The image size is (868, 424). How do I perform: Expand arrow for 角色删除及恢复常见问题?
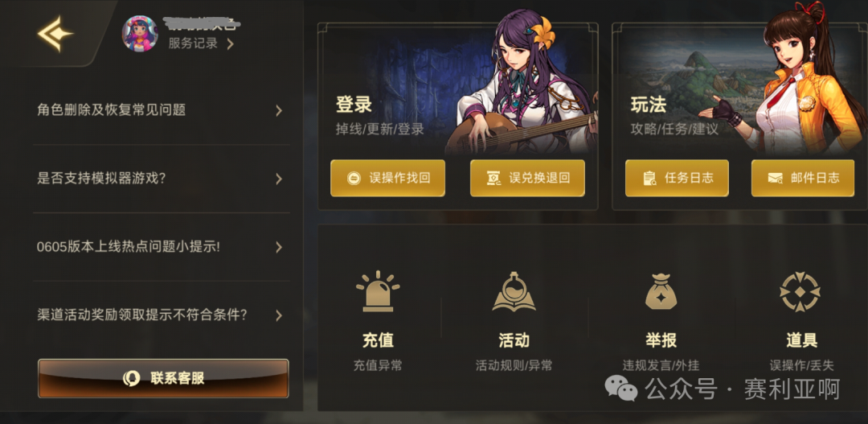coord(279,111)
